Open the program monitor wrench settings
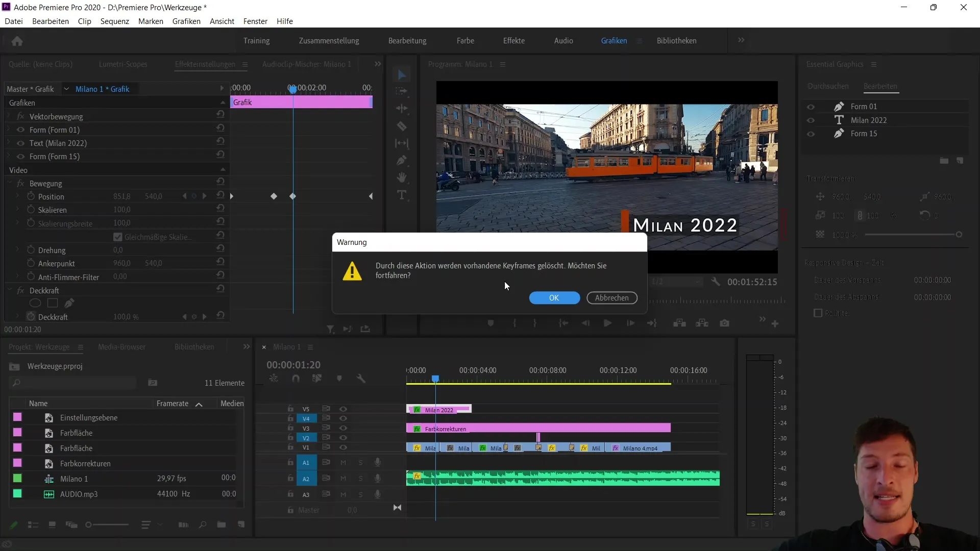Image resolution: width=980 pixels, height=551 pixels. pos(716,282)
